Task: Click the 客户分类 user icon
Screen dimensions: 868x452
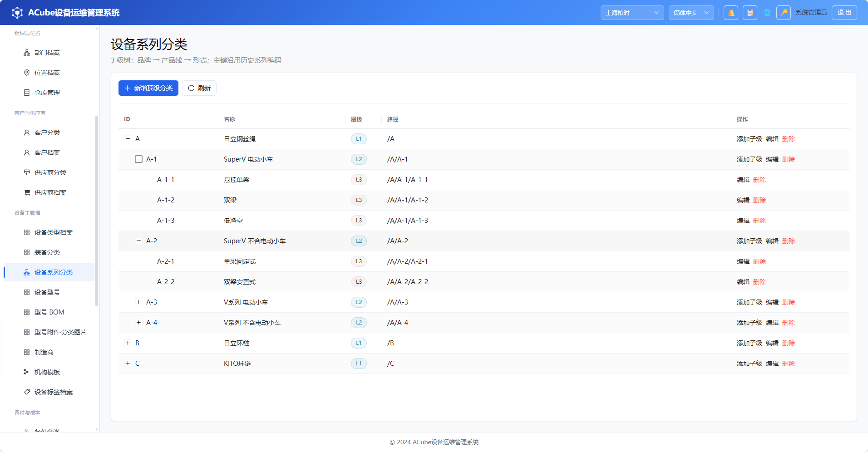Action: coord(27,133)
